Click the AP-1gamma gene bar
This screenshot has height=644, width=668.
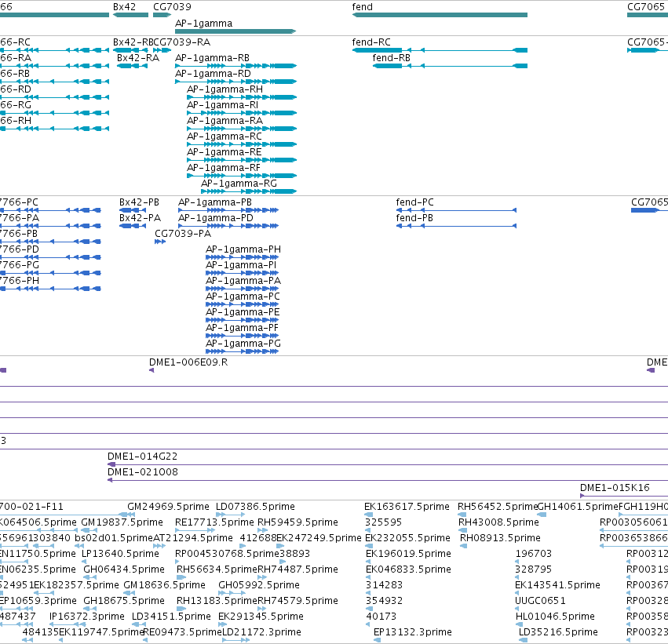pyautogui.click(x=235, y=31)
